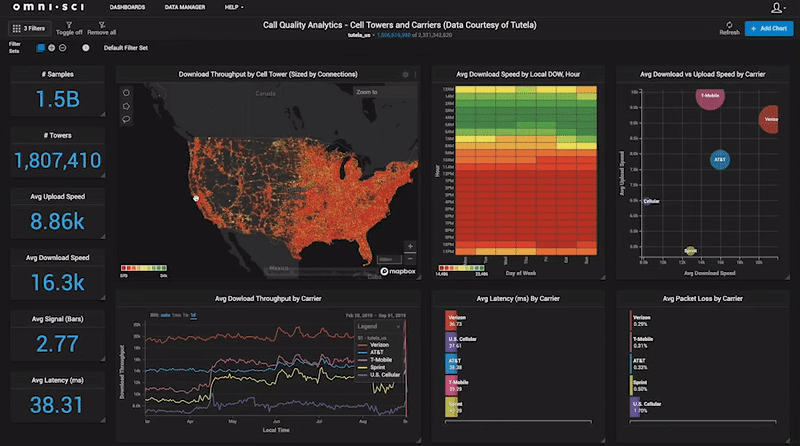Zoom out on the map

tap(410, 259)
